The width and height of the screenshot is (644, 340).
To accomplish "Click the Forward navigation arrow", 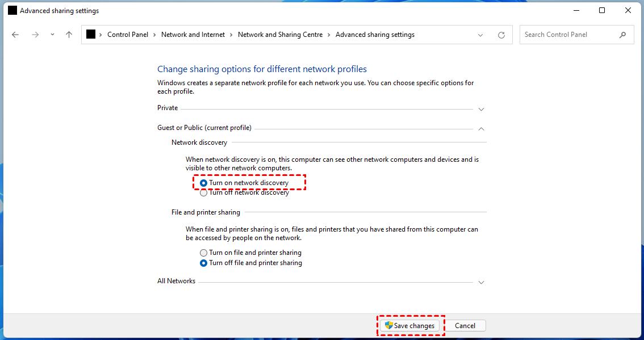I will [x=35, y=35].
